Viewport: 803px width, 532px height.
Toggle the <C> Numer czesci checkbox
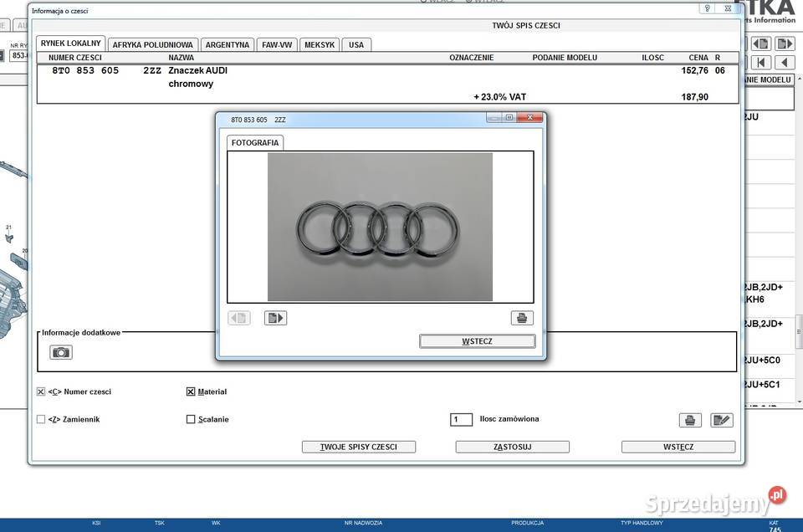pyautogui.click(x=41, y=391)
